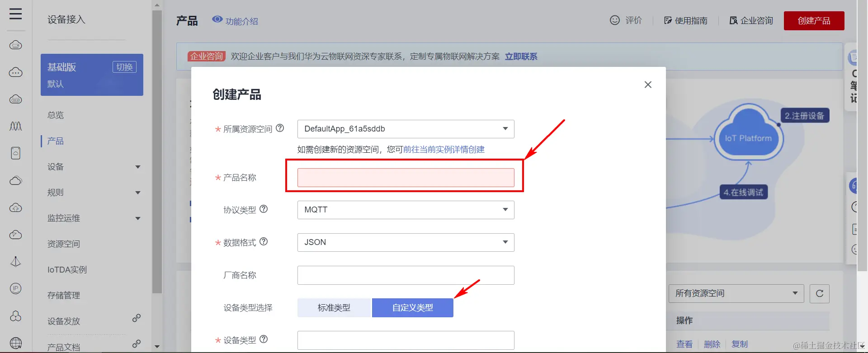
Task: Click the 查看 action link
Action: click(x=684, y=344)
